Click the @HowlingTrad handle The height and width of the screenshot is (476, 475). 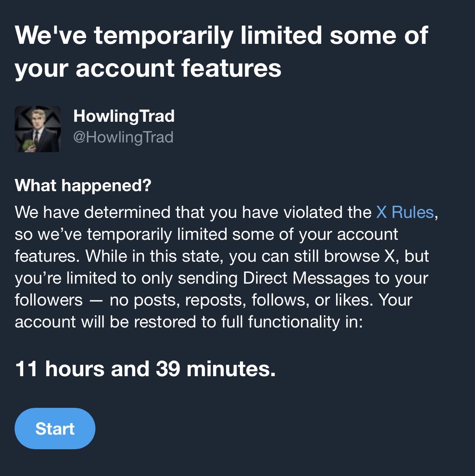click(123, 137)
